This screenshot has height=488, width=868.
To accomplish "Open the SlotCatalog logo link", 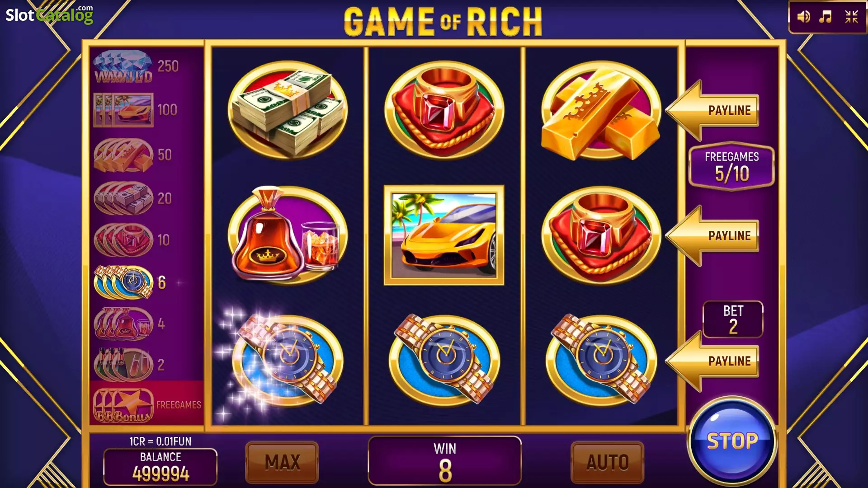I will 49,14.
